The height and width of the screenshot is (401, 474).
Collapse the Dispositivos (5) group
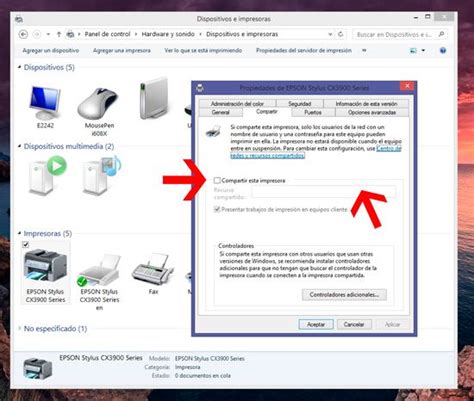click(19, 67)
